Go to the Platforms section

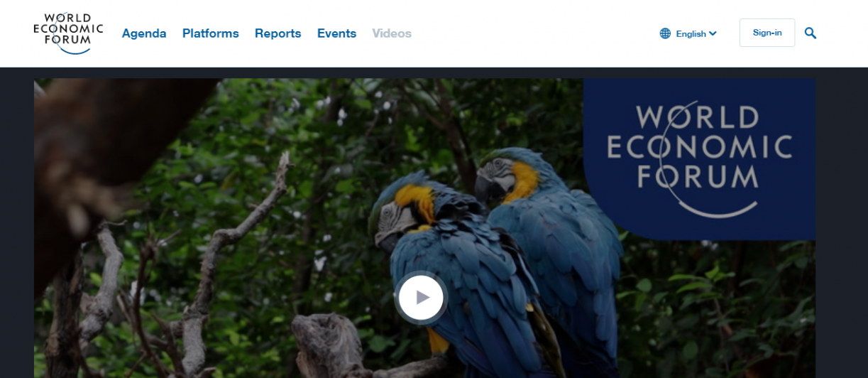(x=211, y=33)
